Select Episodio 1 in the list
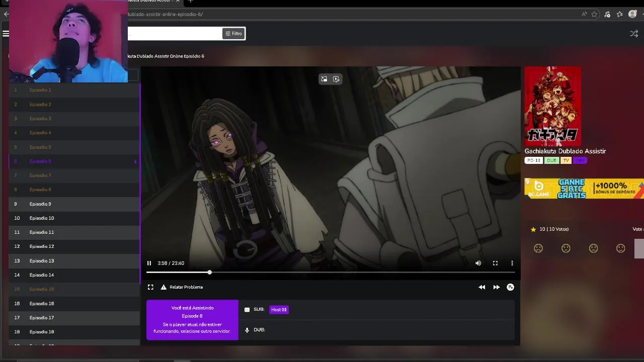Screen dimensions: 644x362 point(74,90)
